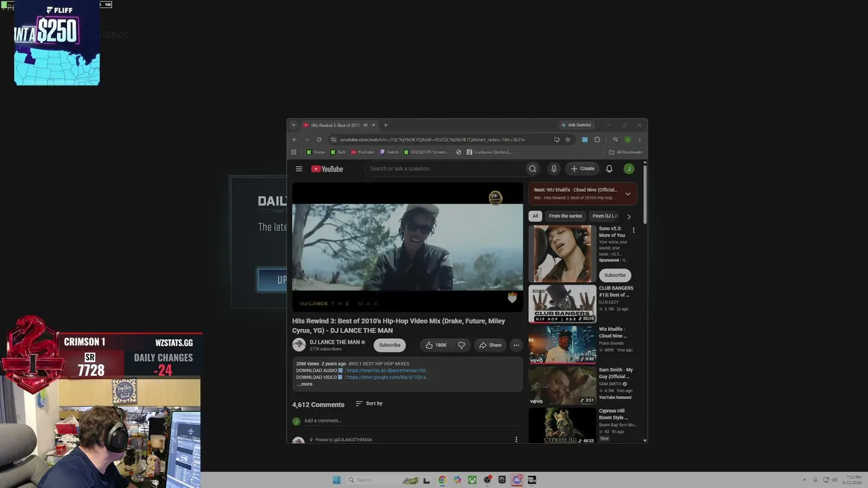Click Ask Gemini in Chrome
The height and width of the screenshot is (488, 868).
[x=576, y=125]
